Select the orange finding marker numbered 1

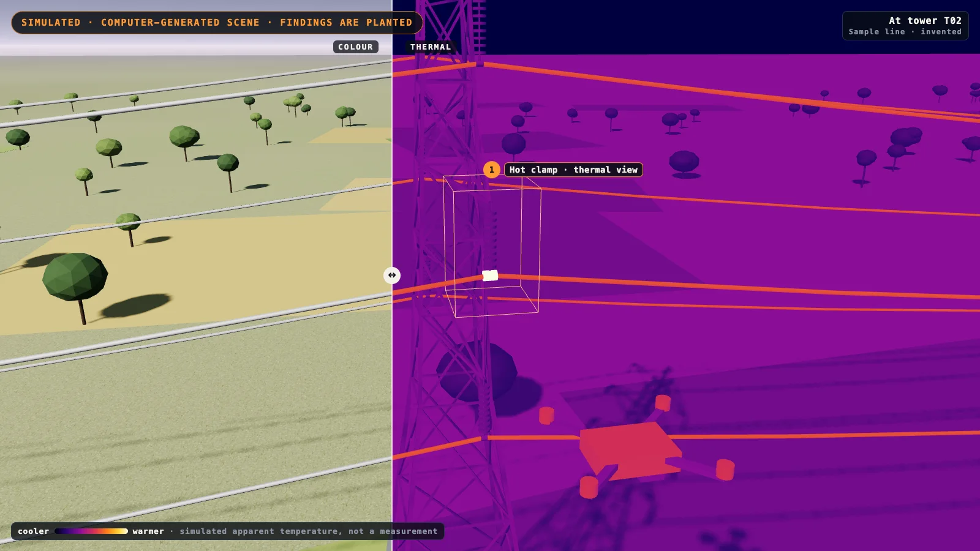pos(491,170)
